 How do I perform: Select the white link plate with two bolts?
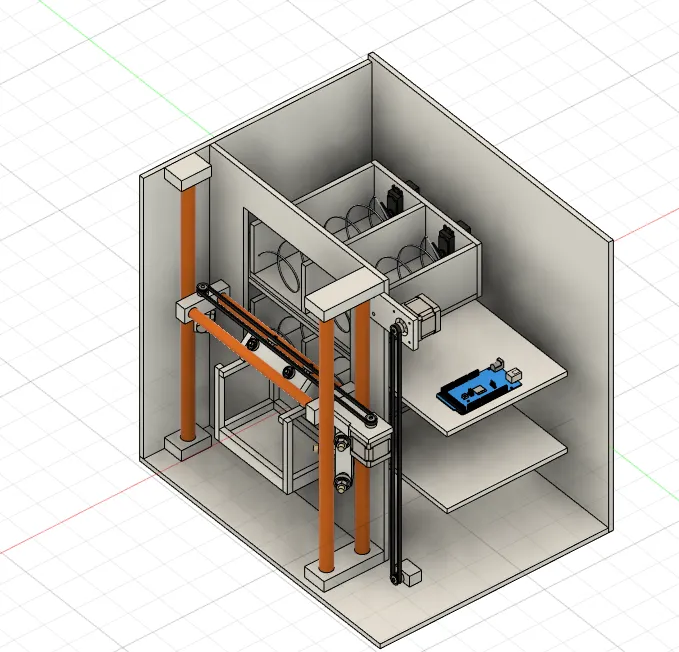pos(342,464)
